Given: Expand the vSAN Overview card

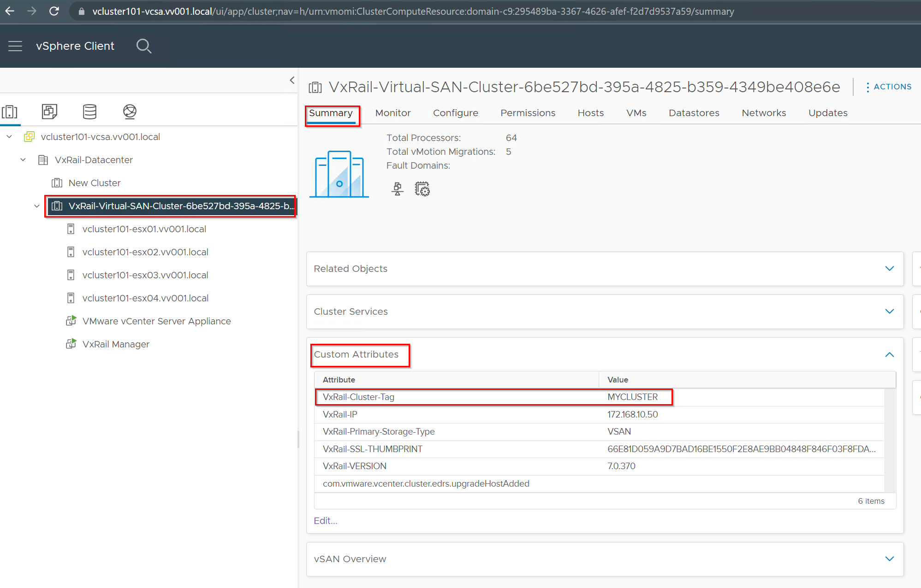Looking at the screenshot, I should tap(889, 559).
